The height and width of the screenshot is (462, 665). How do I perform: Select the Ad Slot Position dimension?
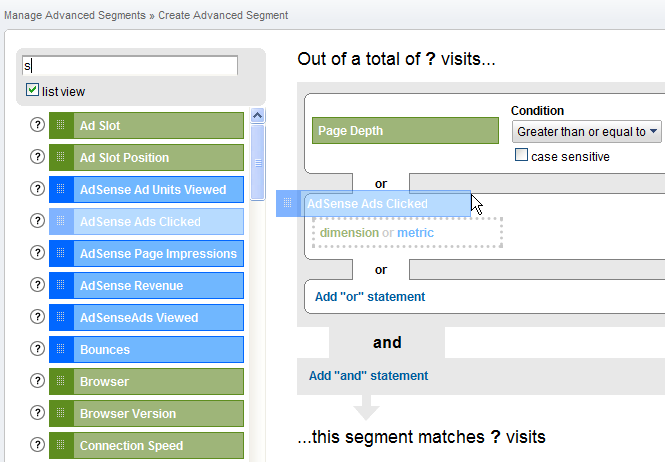[146, 157]
